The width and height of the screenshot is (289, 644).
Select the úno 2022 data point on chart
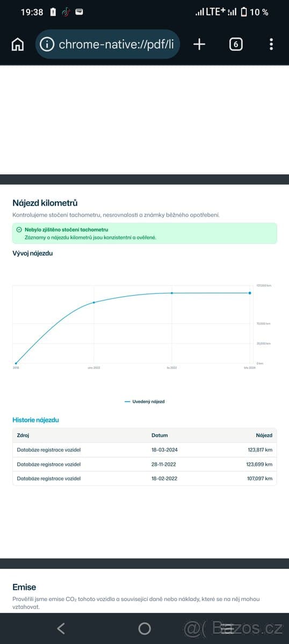(94, 303)
